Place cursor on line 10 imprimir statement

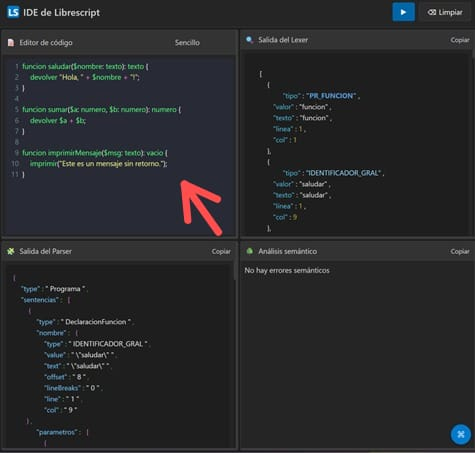point(99,164)
